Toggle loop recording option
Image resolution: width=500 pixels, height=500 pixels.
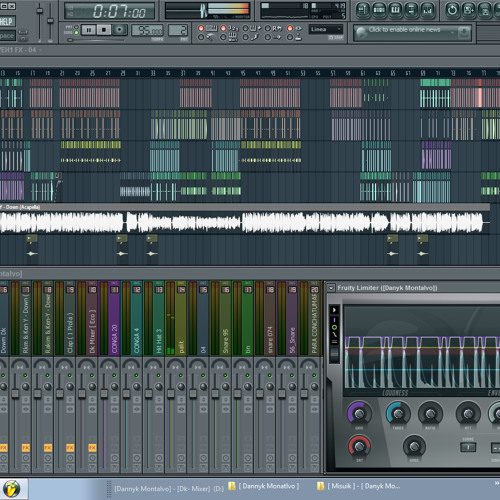(x=268, y=28)
